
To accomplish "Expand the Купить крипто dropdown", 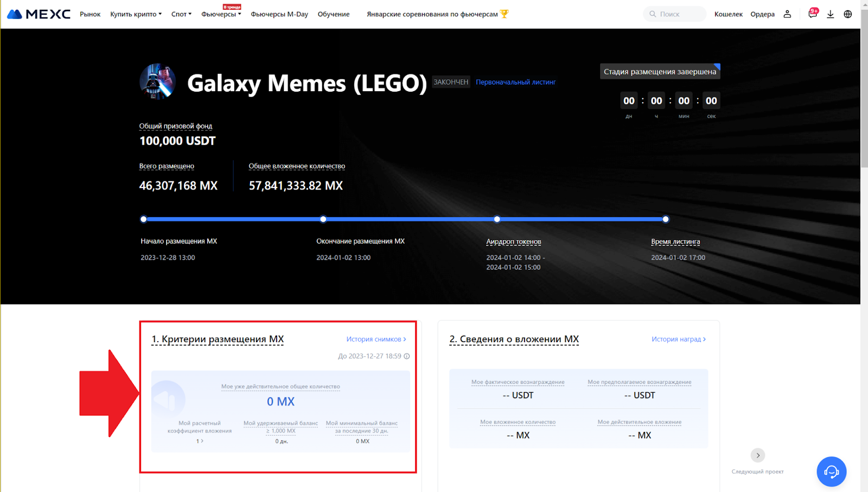I will pyautogui.click(x=136, y=14).
